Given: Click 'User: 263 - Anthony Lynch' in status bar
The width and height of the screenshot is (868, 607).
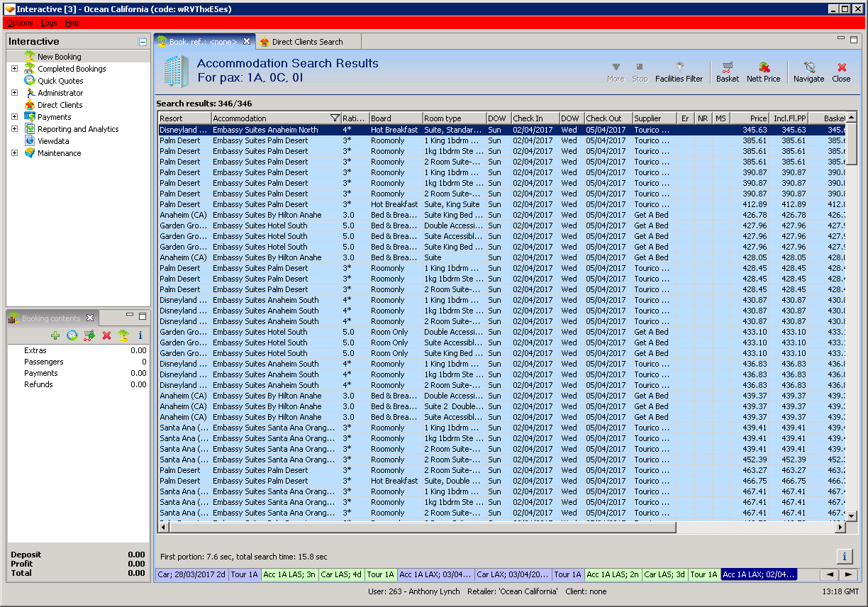Looking at the screenshot, I should [x=413, y=591].
